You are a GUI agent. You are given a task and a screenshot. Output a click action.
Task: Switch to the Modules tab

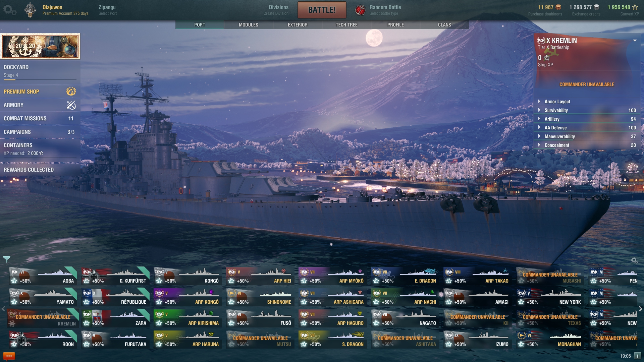pyautogui.click(x=249, y=25)
